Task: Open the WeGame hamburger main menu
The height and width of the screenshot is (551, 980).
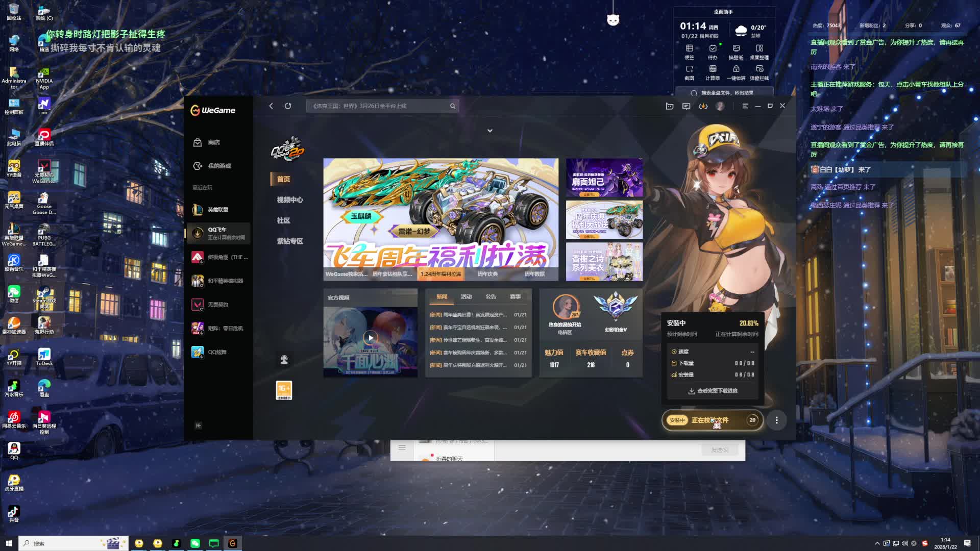Action: [x=745, y=106]
